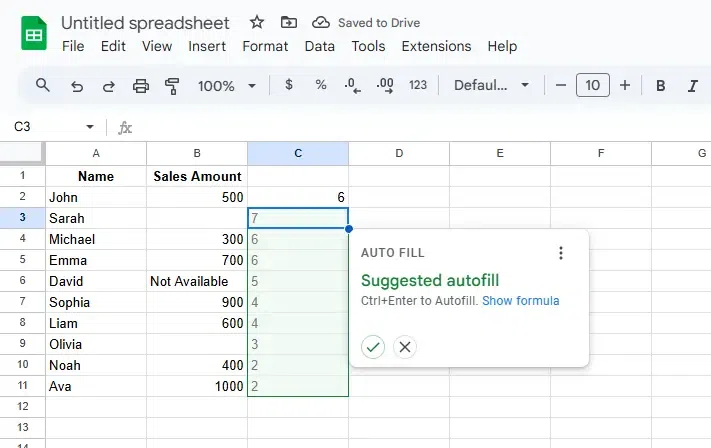Click the search menus magnifier icon
The image size is (711, 448).
click(x=43, y=86)
